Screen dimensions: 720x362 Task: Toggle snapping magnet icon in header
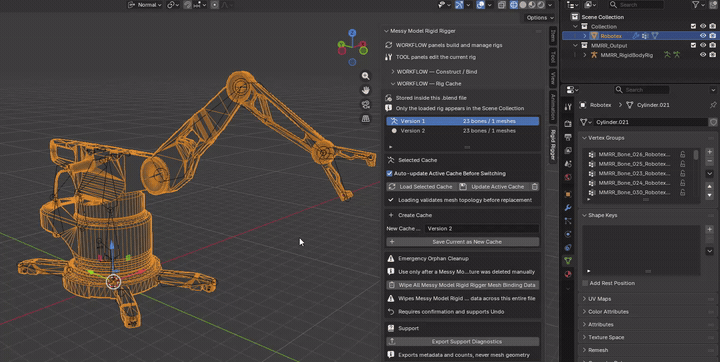(x=187, y=5)
